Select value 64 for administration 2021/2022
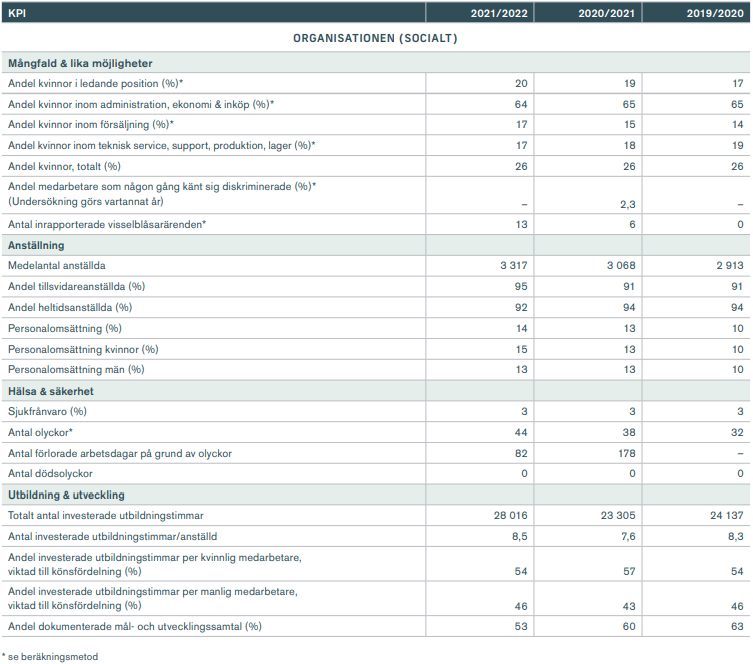 [521, 104]
